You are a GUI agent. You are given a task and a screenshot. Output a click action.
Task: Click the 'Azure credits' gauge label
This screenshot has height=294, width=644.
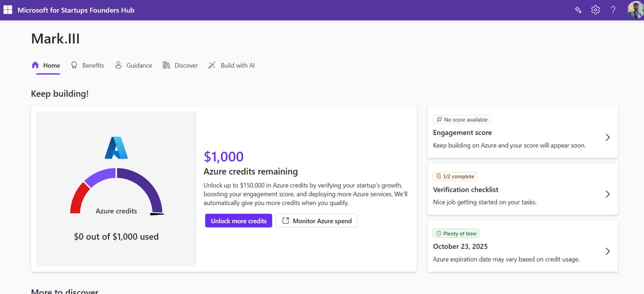click(x=116, y=211)
